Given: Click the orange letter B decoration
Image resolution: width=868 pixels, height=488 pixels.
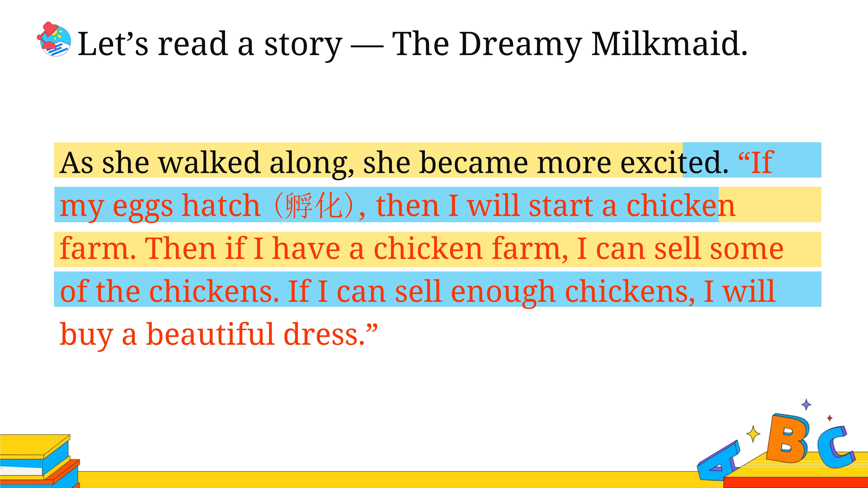Looking at the screenshot, I should click(x=787, y=438).
